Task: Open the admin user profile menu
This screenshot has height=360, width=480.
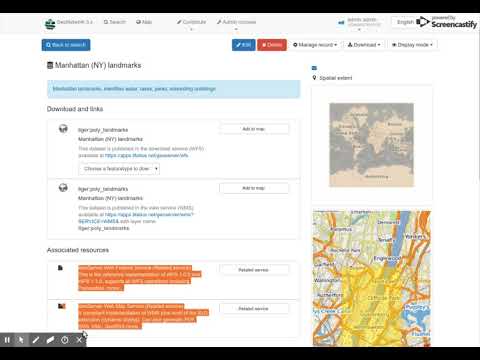Action: tap(359, 22)
